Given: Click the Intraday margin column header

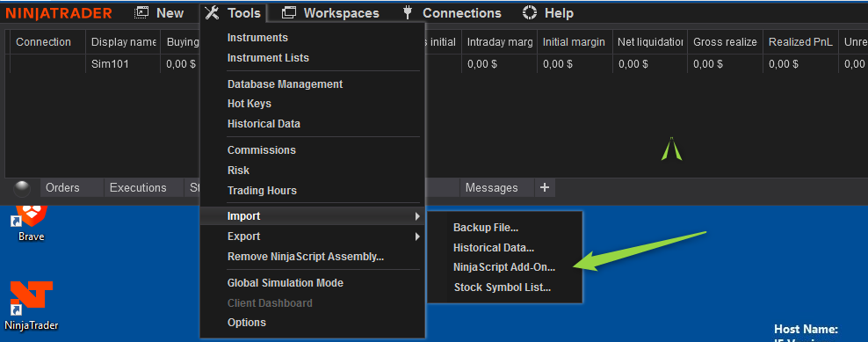Looking at the screenshot, I should coord(499,42).
